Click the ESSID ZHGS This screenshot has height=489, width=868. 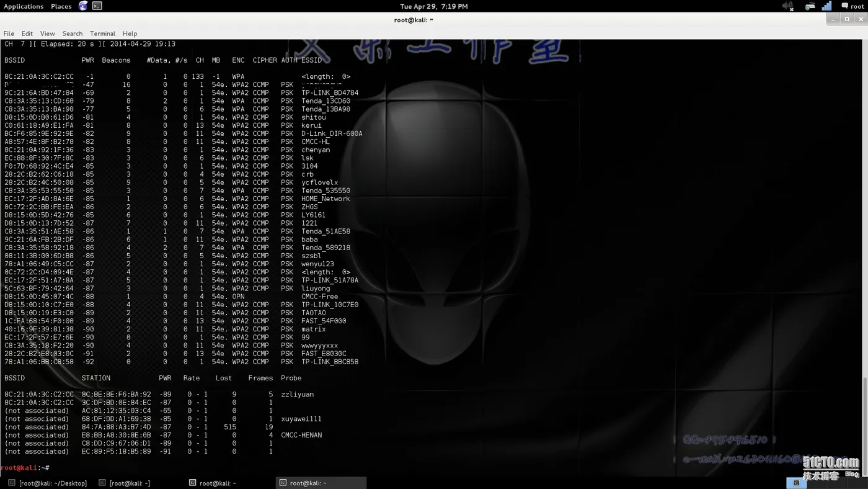coord(309,207)
